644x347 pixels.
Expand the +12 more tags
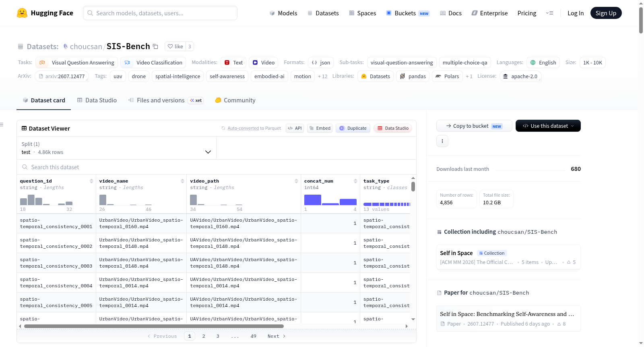pos(322,76)
